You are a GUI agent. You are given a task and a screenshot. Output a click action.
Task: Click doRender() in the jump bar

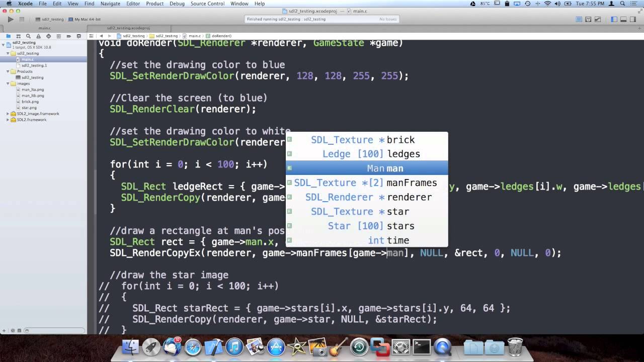(x=219, y=36)
